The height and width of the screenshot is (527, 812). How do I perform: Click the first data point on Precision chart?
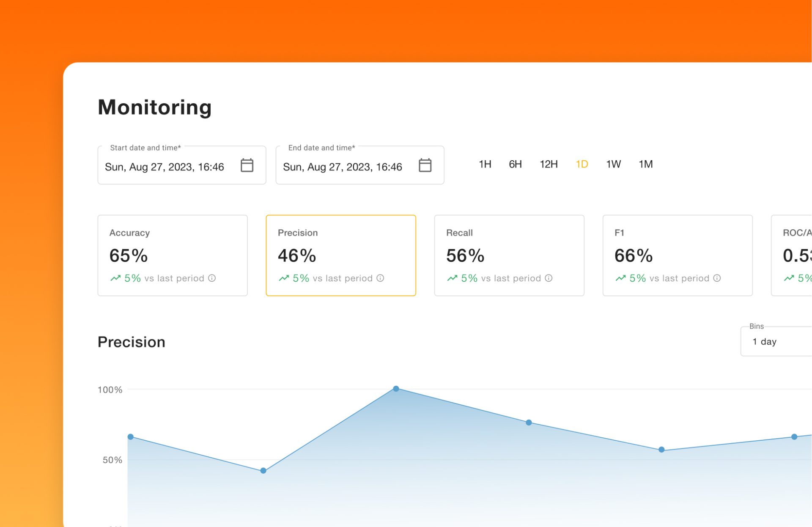click(x=131, y=437)
